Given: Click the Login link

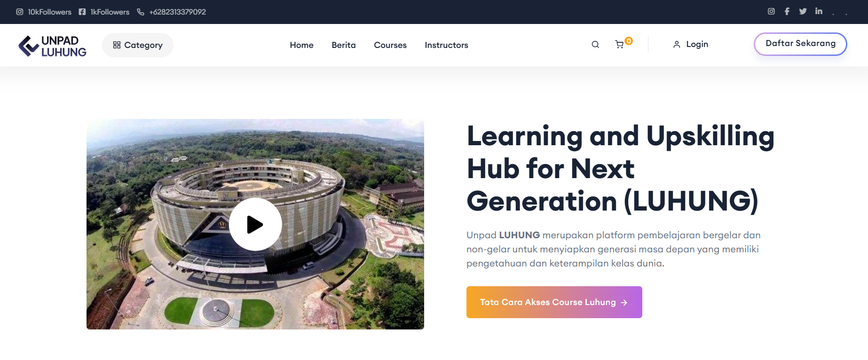Looking at the screenshot, I should pyautogui.click(x=691, y=44).
